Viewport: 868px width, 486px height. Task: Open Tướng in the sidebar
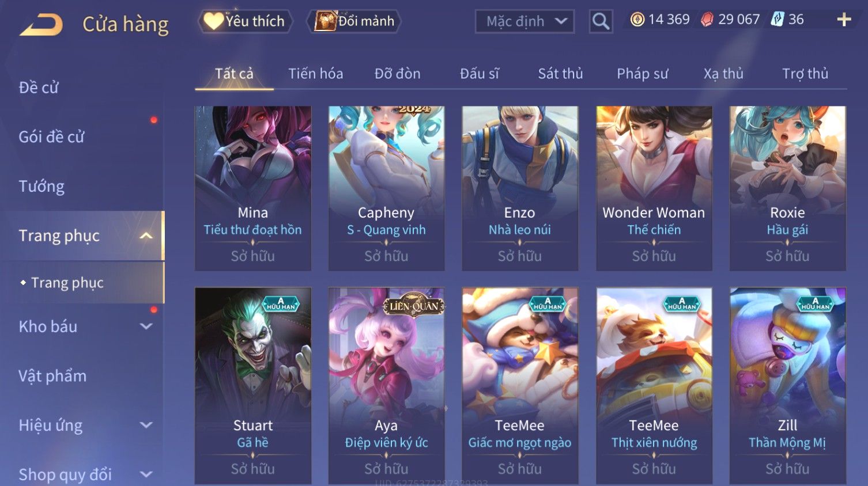click(41, 187)
